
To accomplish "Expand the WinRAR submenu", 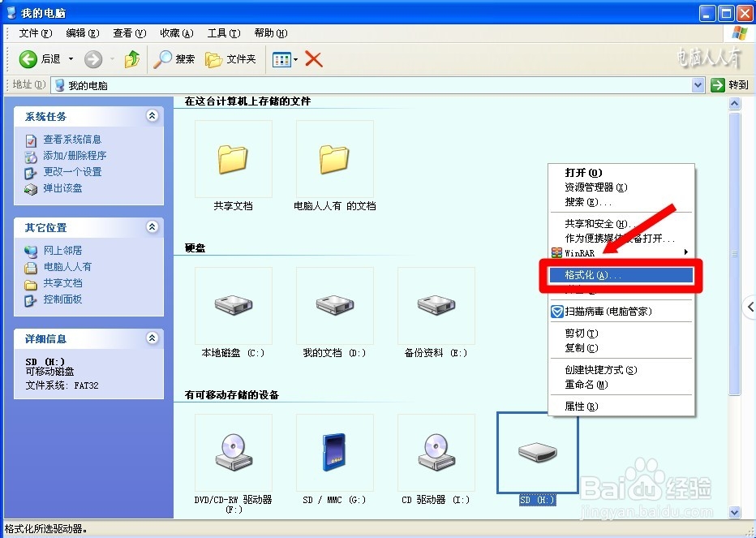I will point(621,253).
